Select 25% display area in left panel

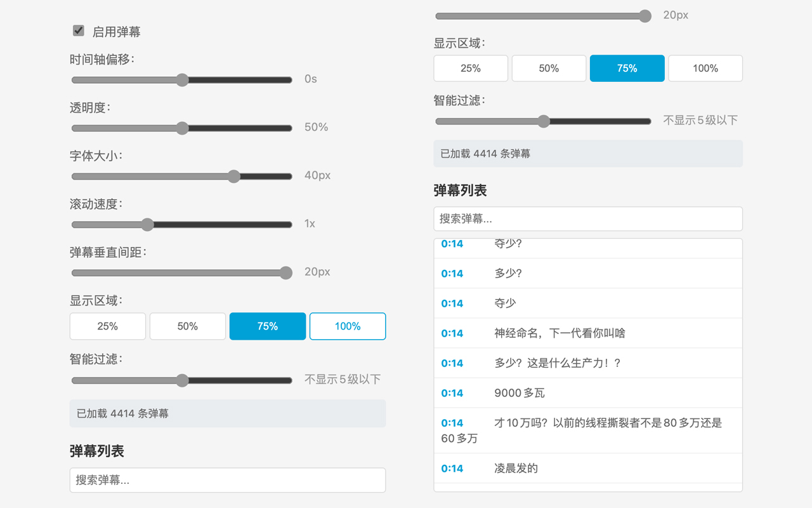click(107, 326)
